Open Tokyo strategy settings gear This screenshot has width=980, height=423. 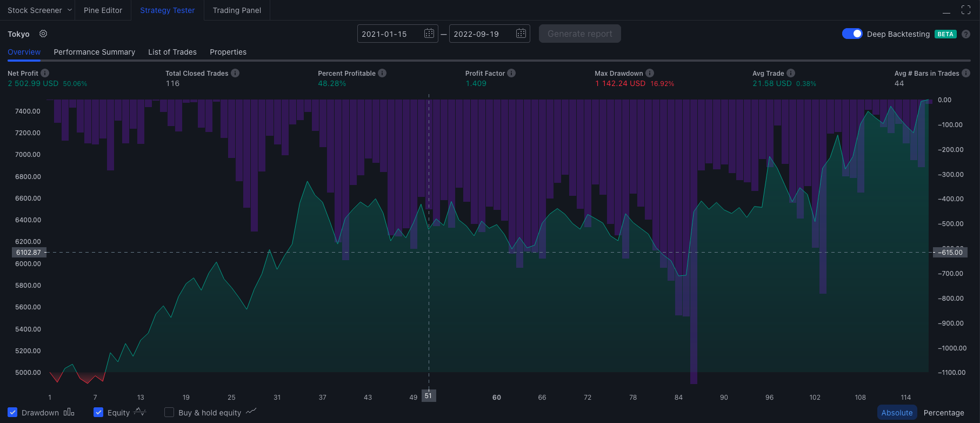click(x=43, y=34)
